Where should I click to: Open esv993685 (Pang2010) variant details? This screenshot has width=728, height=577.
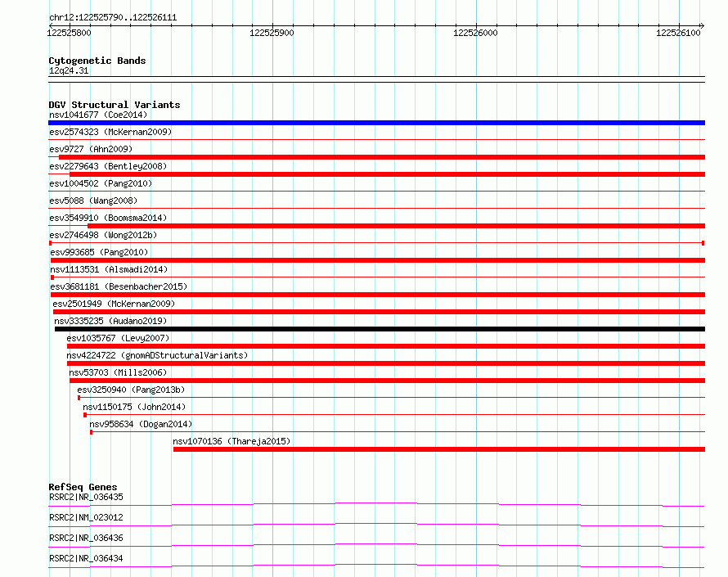99,252
